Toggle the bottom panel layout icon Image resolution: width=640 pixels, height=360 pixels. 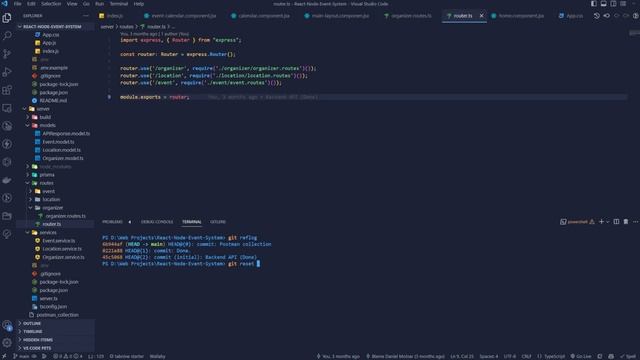pyautogui.click(x=603, y=4)
